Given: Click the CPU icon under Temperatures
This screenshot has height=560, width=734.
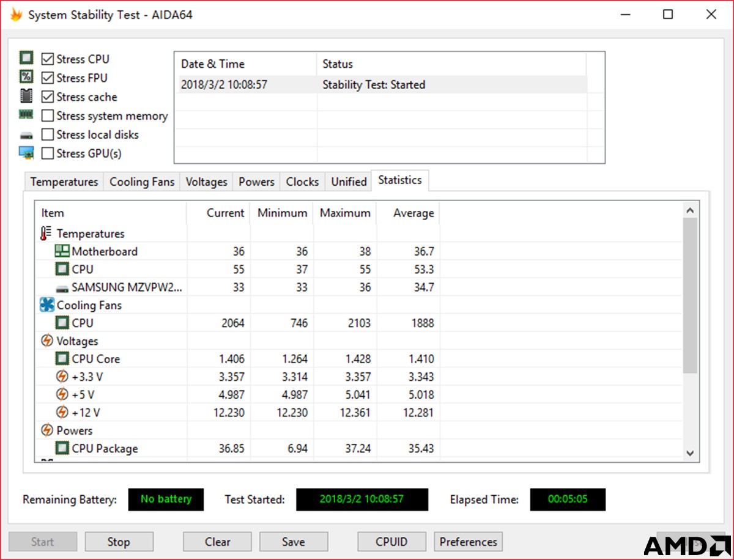Looking at the screenshot, I should [x=62, y=269].
